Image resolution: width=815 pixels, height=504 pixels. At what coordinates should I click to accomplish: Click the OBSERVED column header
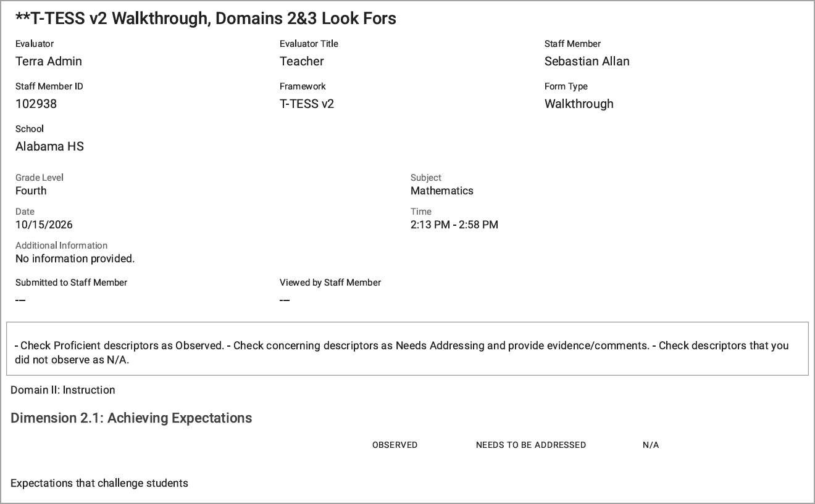pos(395,445)
